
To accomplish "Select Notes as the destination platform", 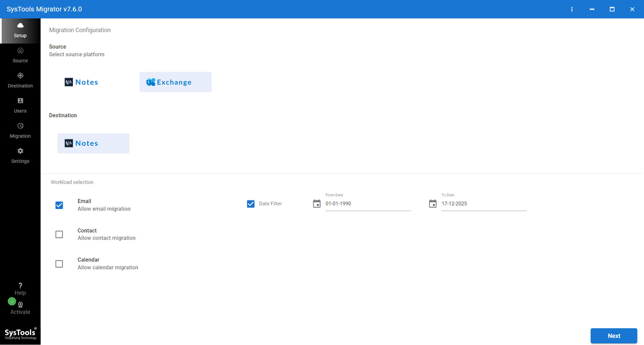I will [93, 143].
